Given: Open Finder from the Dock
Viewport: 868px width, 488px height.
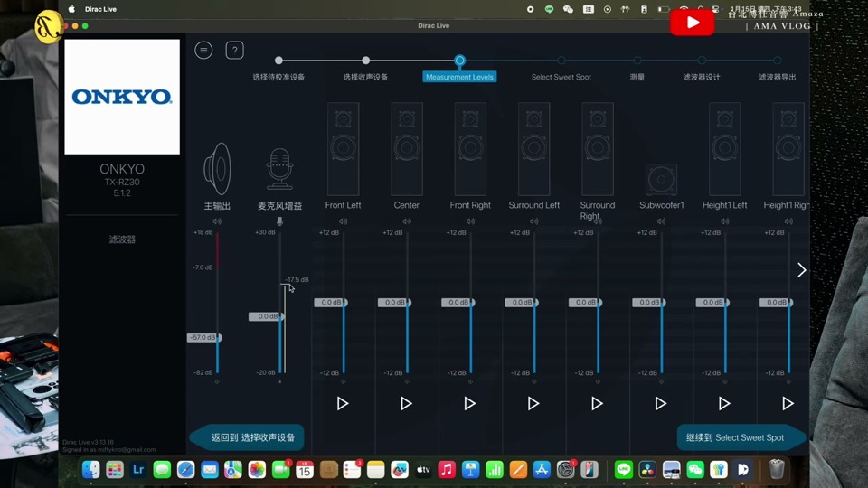Looking at the screenshot, I should (x=90, y=470).
